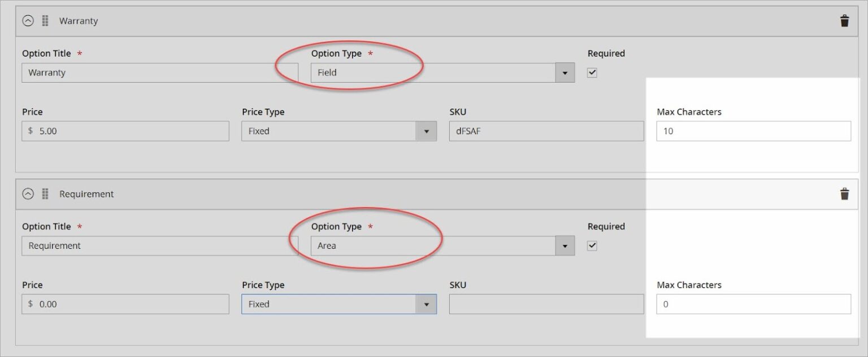Toggle the Required checkbox under Warranty
Image resolution: width=868 pixels, height=357 pixels.
(x=592, y=72)
